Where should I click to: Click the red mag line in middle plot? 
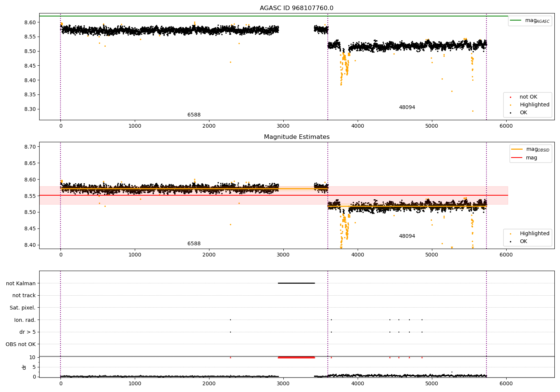click(273, 195)
